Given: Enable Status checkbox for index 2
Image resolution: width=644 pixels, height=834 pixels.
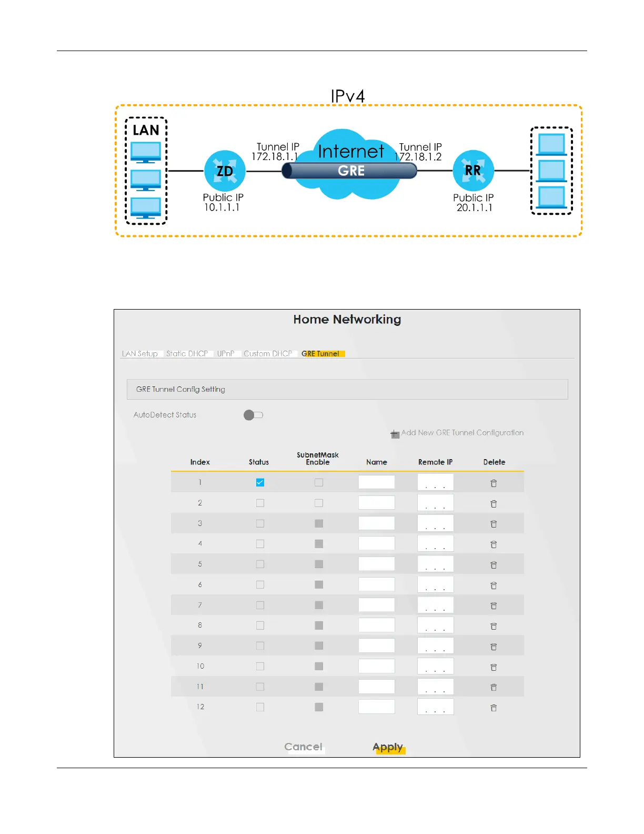Looking at the screenshot, I should 260,503.
